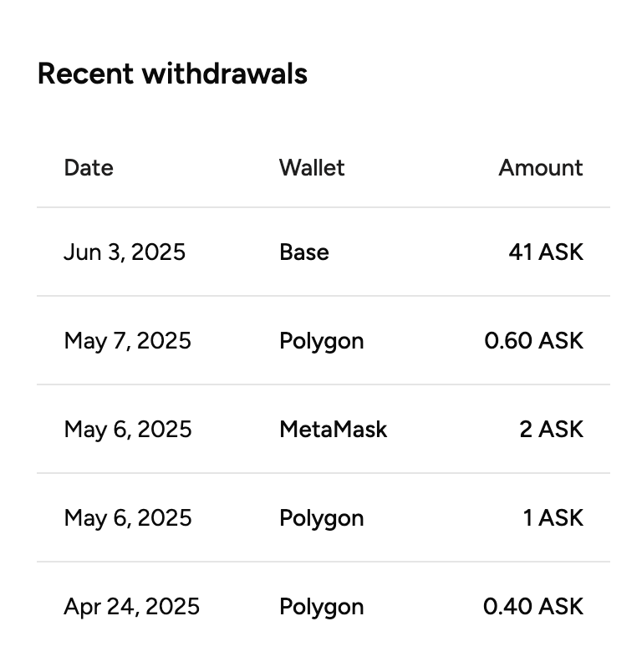The height and width of the screenshot is (672, 642).
Task: Click the Recent withdrawals heading
Action: pyautogui.click(x=172, y=74)
